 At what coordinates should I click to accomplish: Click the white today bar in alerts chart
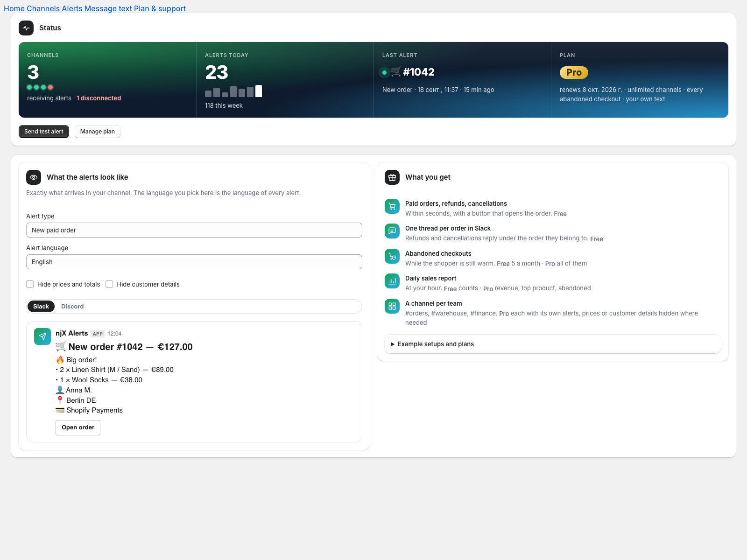259,91
